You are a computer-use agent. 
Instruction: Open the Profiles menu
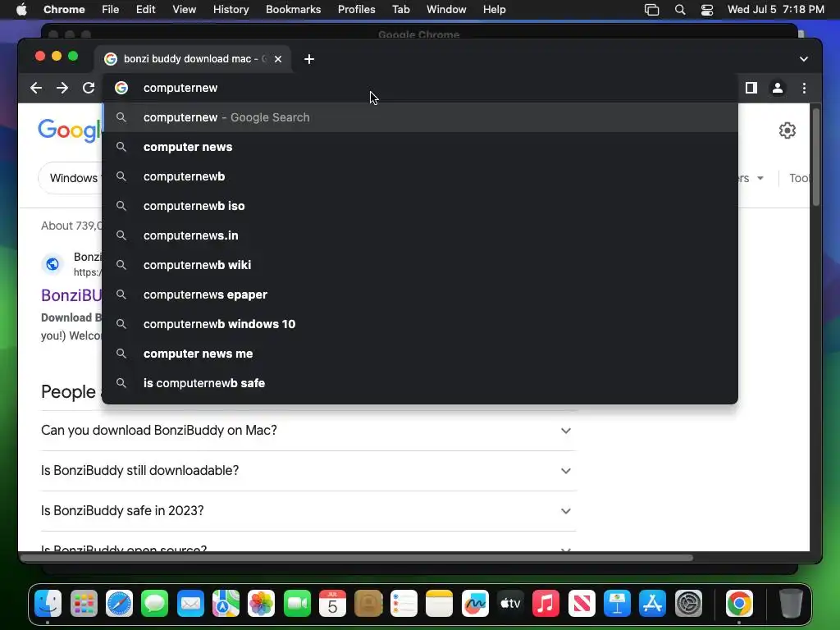356,9
